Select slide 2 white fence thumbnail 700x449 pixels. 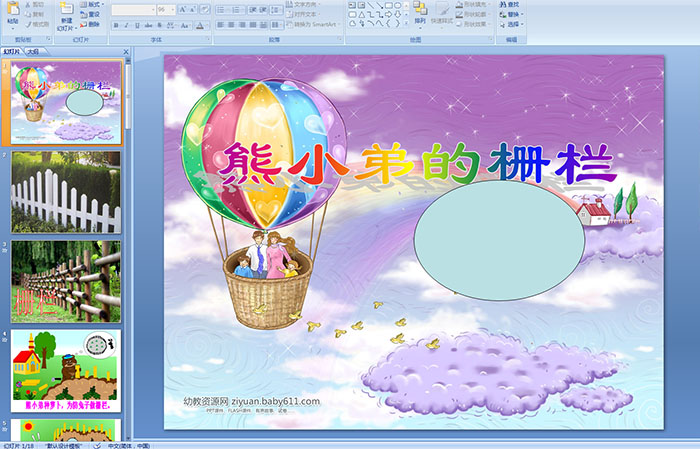[66, 192]
